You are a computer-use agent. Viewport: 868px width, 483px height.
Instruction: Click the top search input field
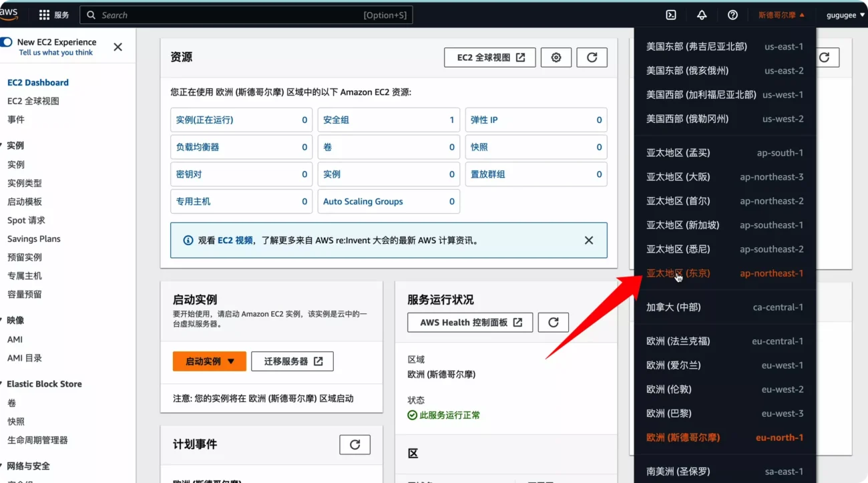click(x=246, y=15)
